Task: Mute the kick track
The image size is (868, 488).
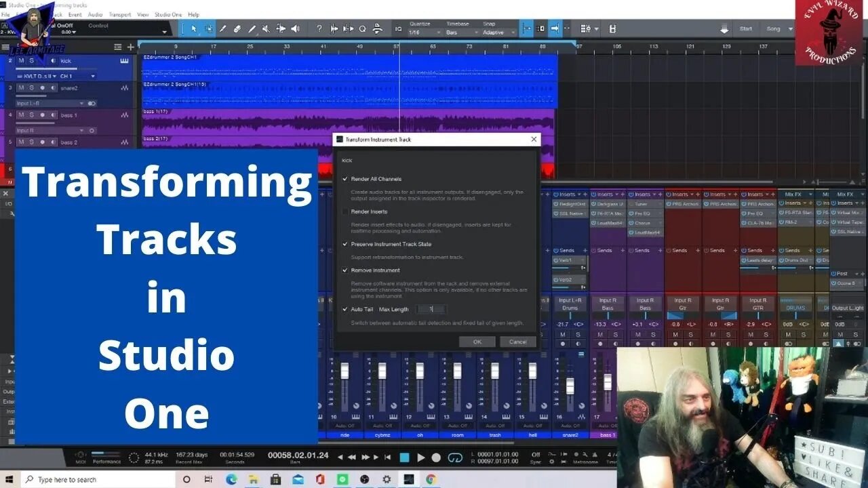Action: point(21,60)
